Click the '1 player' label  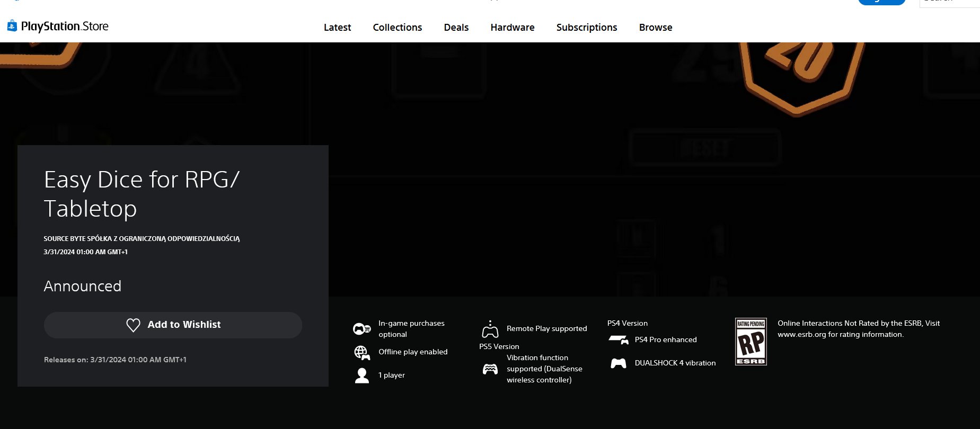coord(392,376)
